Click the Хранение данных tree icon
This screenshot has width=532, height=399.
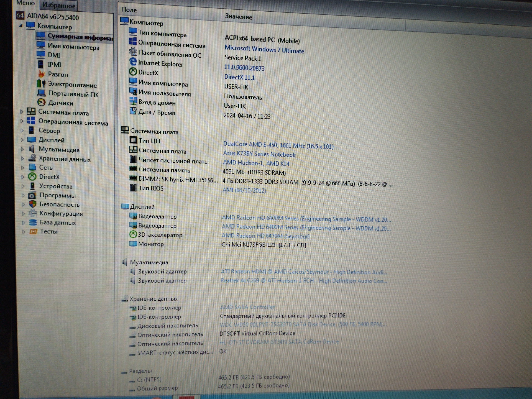[32, 158]
